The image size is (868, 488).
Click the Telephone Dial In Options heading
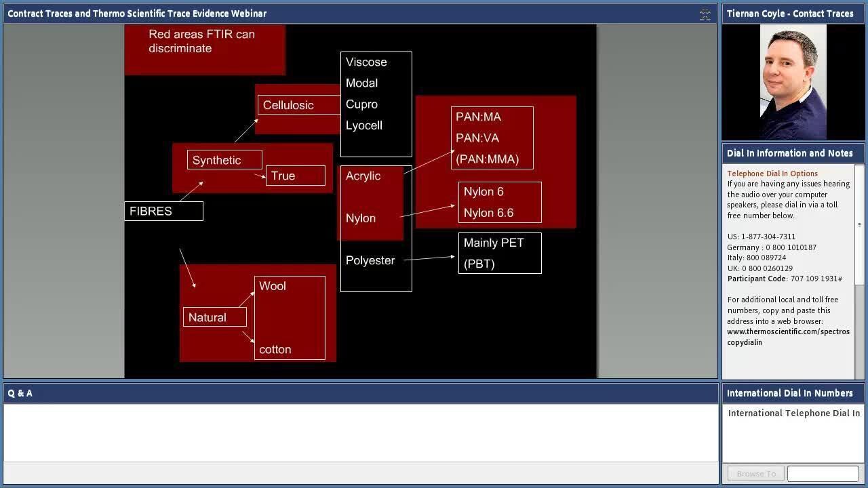pyautogui.click(x=772, y=174)
